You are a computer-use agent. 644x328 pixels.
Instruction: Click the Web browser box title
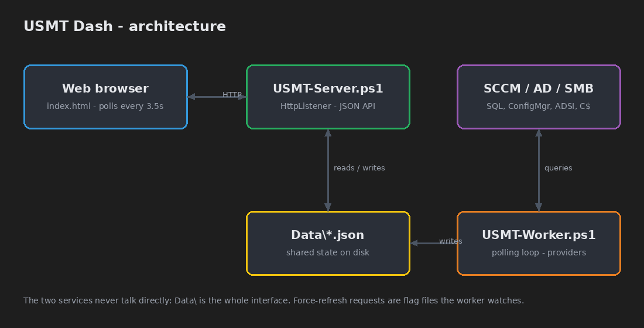tap(105, 88)
